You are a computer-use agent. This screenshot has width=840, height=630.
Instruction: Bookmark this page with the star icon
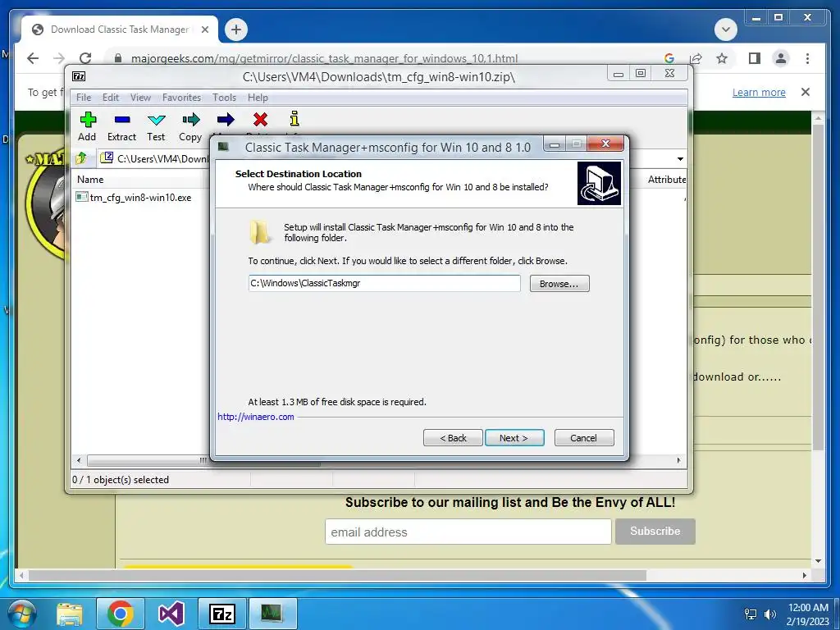point(722,58)
